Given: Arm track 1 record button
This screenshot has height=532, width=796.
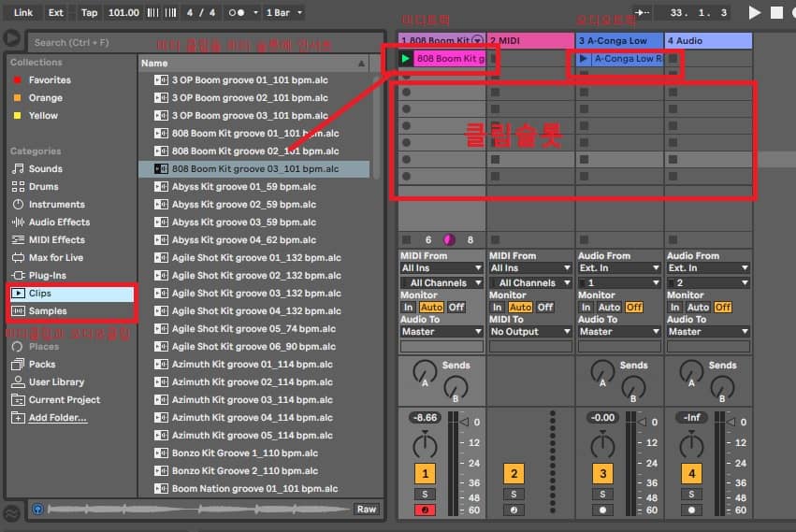Looking at the screenshot, I should [x=425, y=510].
